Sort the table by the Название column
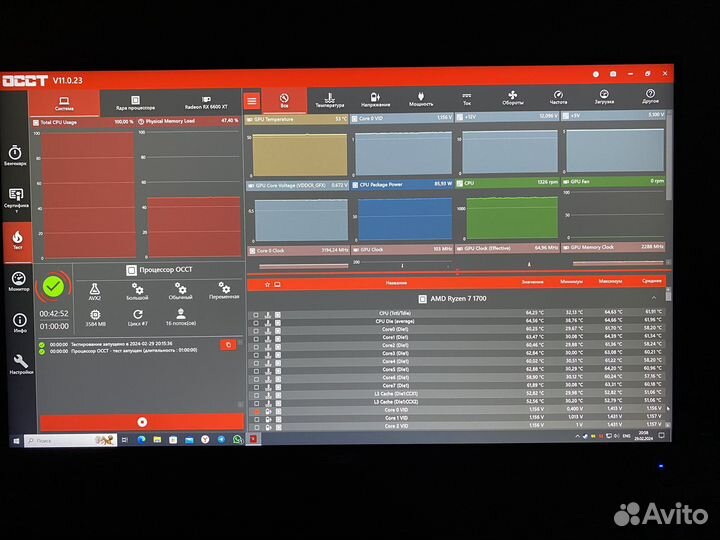This screenshot has height=540, width=720. point(396,283)
